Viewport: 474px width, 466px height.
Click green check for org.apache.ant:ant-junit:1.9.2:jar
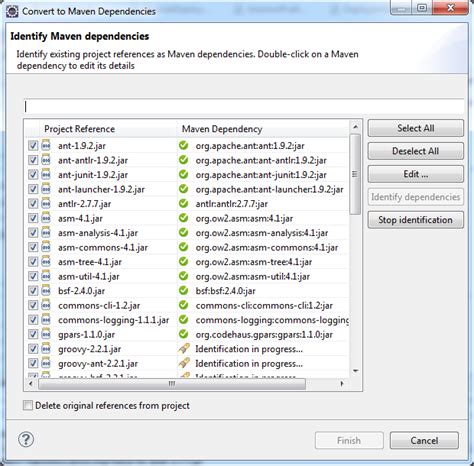(183, 174)
